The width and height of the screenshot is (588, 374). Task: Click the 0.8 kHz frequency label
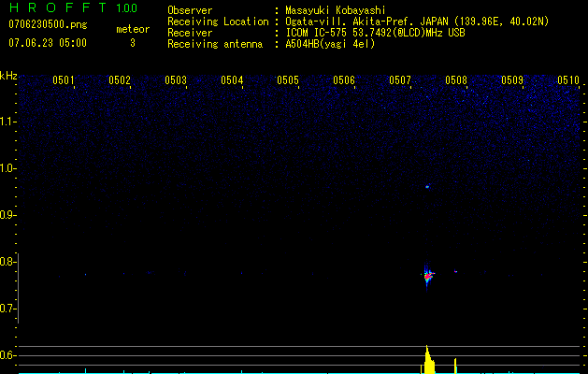7,262
